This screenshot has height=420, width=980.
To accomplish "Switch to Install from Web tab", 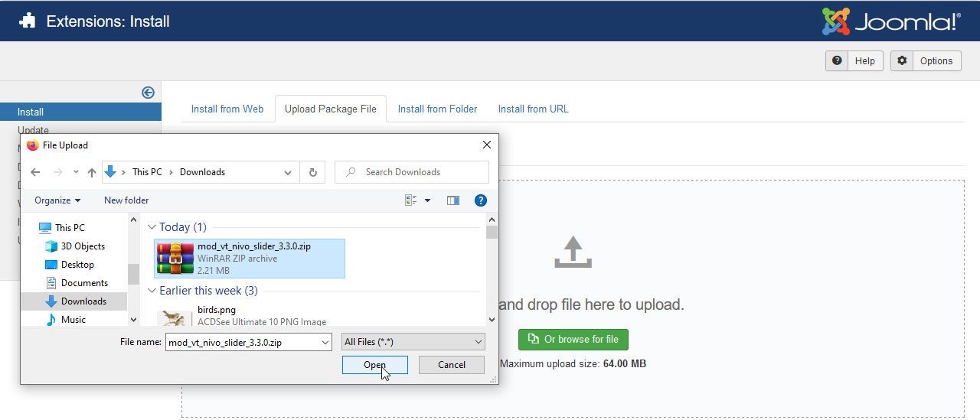I will pyautogui.click(x=227, y=109).
